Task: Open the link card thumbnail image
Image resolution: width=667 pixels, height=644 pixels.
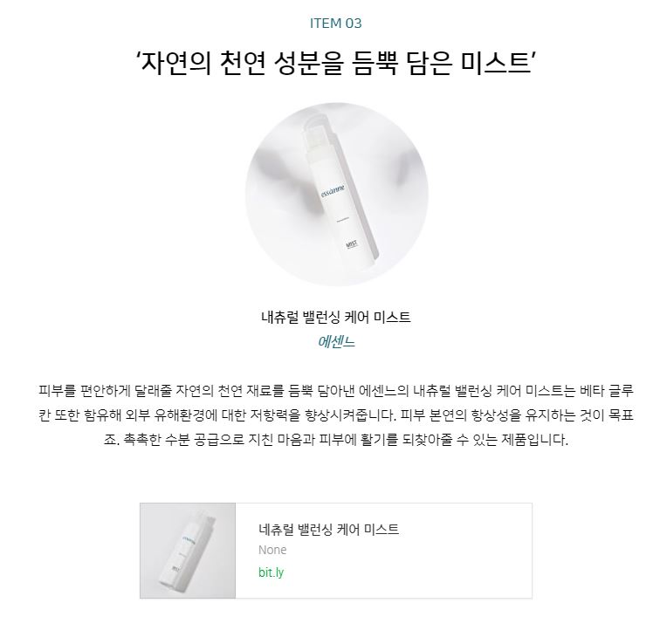Action: click(x=188, y=551)
